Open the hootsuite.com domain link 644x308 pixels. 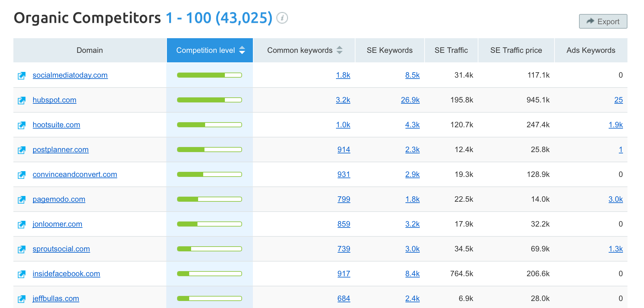point(56,125)
